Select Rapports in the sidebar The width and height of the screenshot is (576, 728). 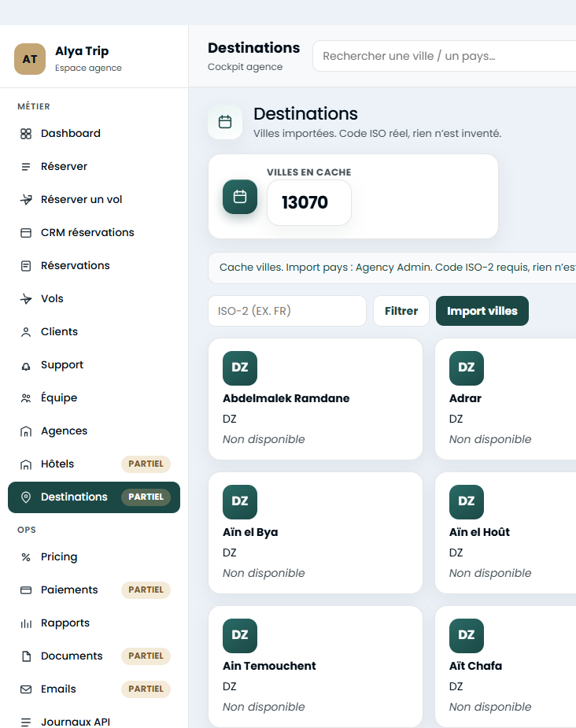94,623
